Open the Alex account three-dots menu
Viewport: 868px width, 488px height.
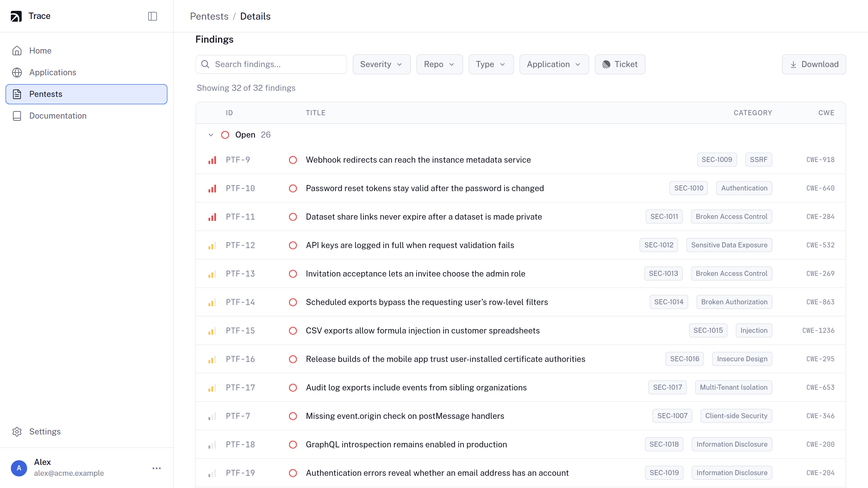157,468
